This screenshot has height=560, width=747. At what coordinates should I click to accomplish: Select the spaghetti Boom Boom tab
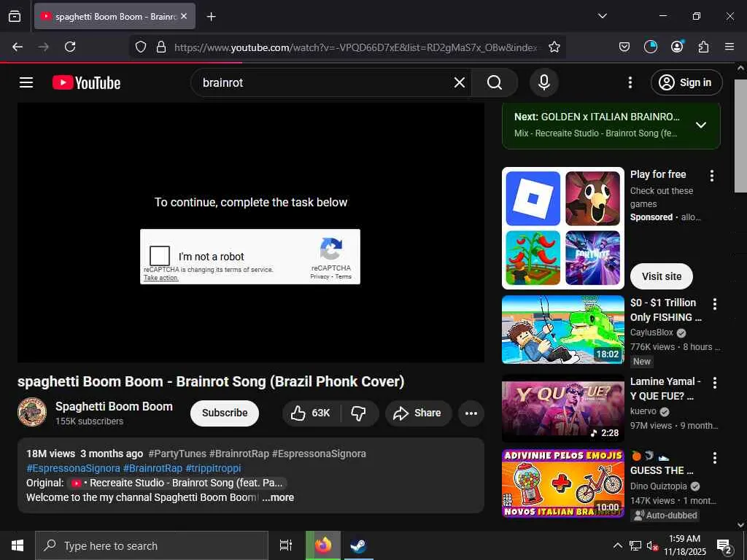coord(115,16)
